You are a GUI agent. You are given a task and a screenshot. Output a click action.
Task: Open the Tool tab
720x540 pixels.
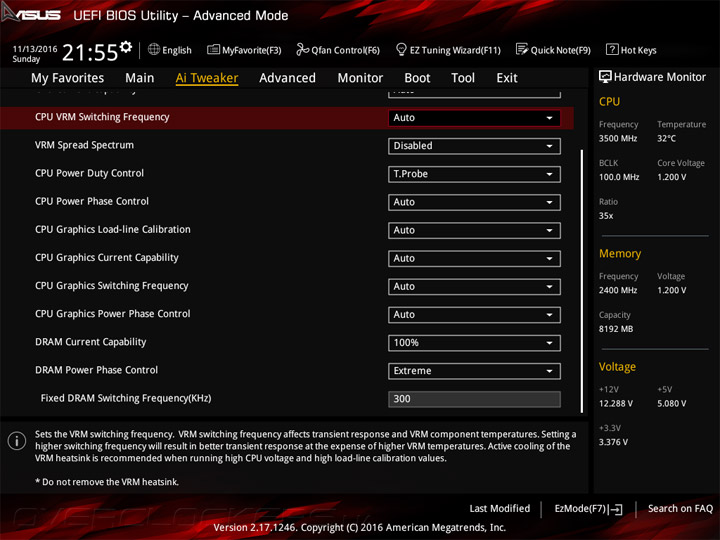point(463,78)
